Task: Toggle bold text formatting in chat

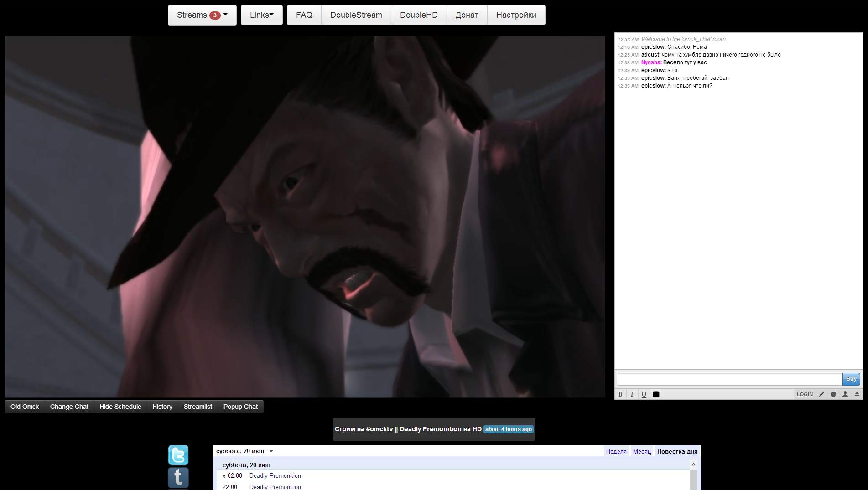Action: tap(620, 394)
